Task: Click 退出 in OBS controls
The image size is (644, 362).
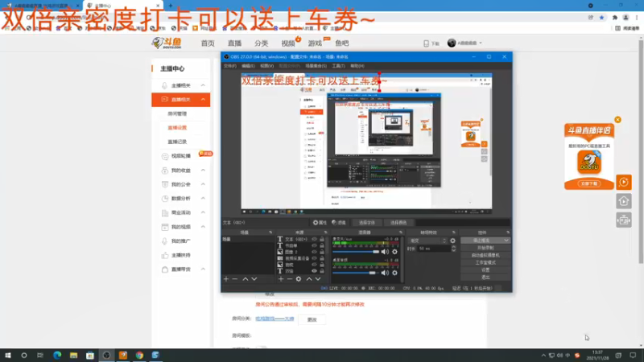Action: 485,278
